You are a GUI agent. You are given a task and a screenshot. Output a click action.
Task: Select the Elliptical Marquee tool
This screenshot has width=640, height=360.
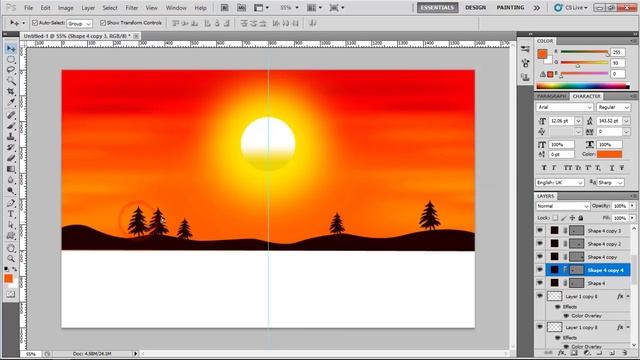point(11,60)
